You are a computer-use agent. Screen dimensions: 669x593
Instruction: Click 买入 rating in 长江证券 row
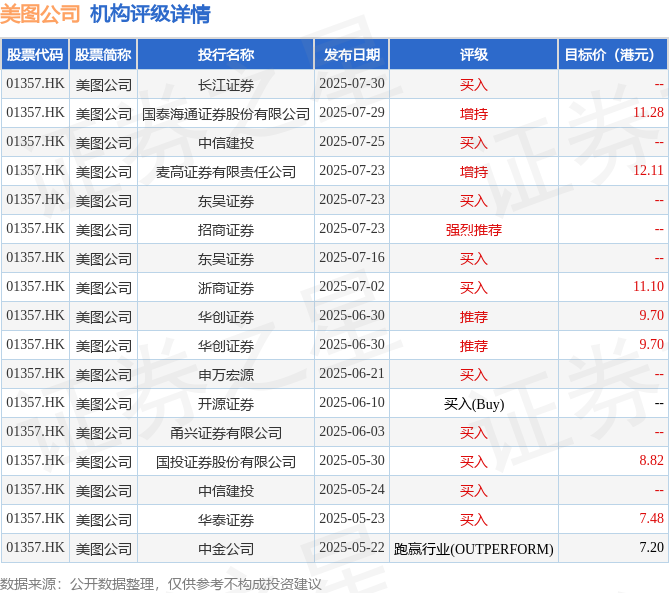474,85
